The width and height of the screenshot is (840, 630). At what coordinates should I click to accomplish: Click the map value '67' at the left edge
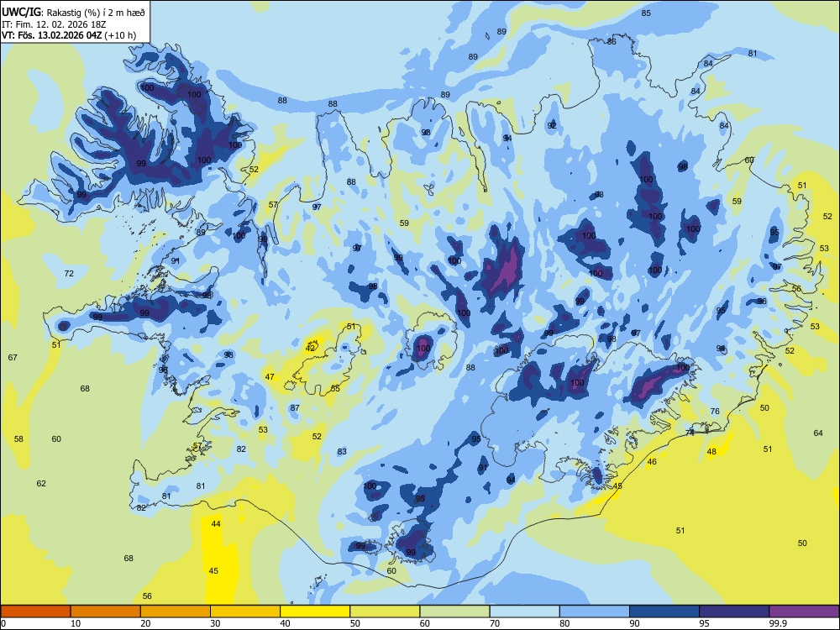click(x=13, y=357)
